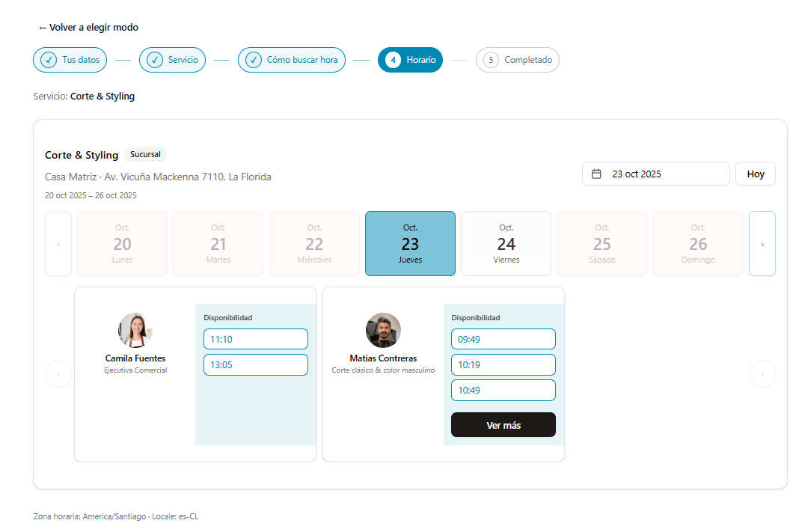Image resolution: width=802 pixels, height=532 pixels.
Task: Click the calendar icon in date field
Action: 596,174
